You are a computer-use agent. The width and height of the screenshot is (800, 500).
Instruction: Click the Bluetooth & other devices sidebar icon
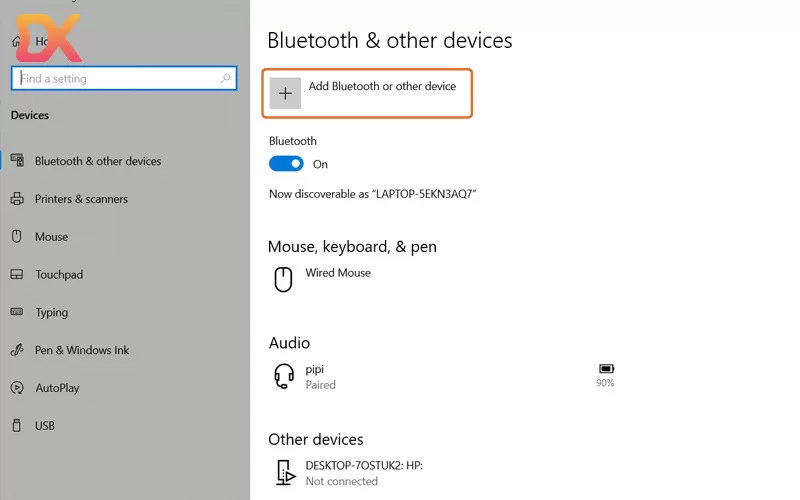coord(17,161)
